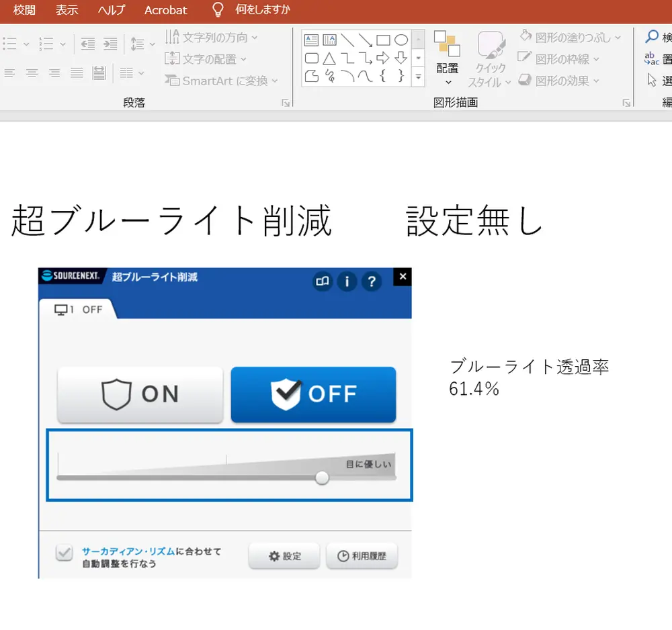Enable the サーカディアン・リズム auto-adjust checkbox
This screenshot has height=630, width=672.
[63, 553]
